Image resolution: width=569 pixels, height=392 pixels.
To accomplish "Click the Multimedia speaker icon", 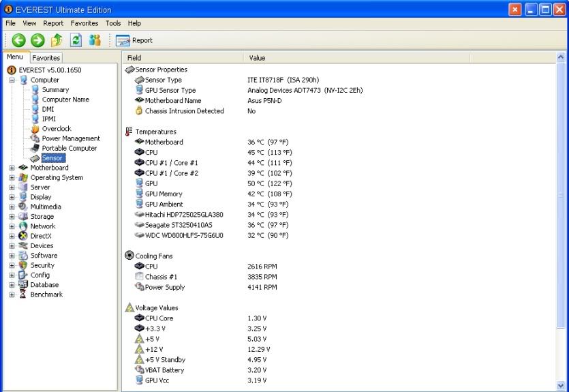I will [x=23, y=207].
